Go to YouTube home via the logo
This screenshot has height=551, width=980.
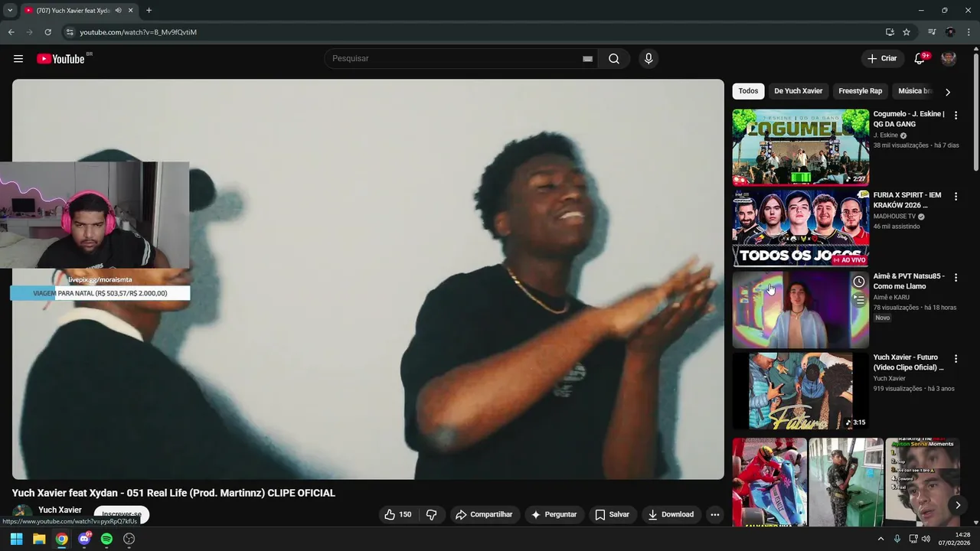[x=60, y=59]
